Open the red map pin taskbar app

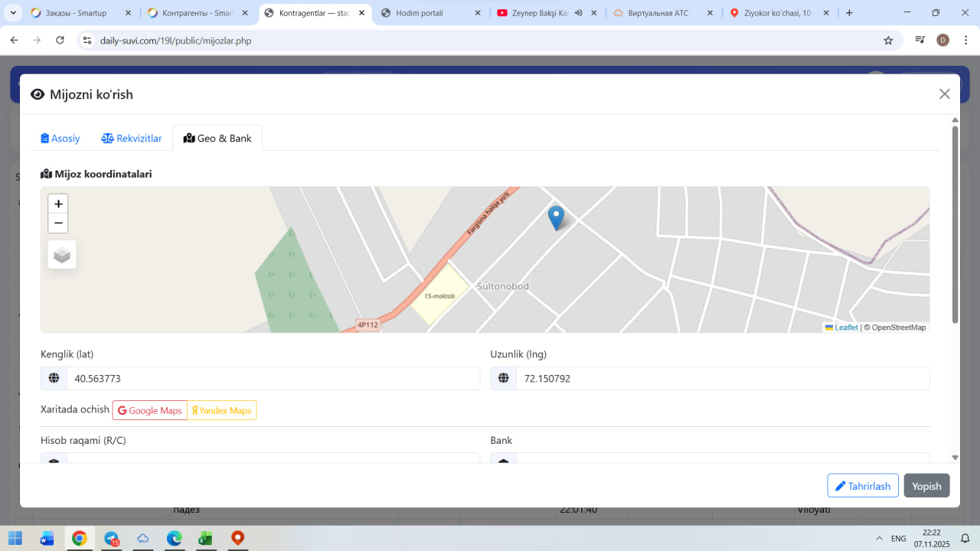tap(237, 538)
